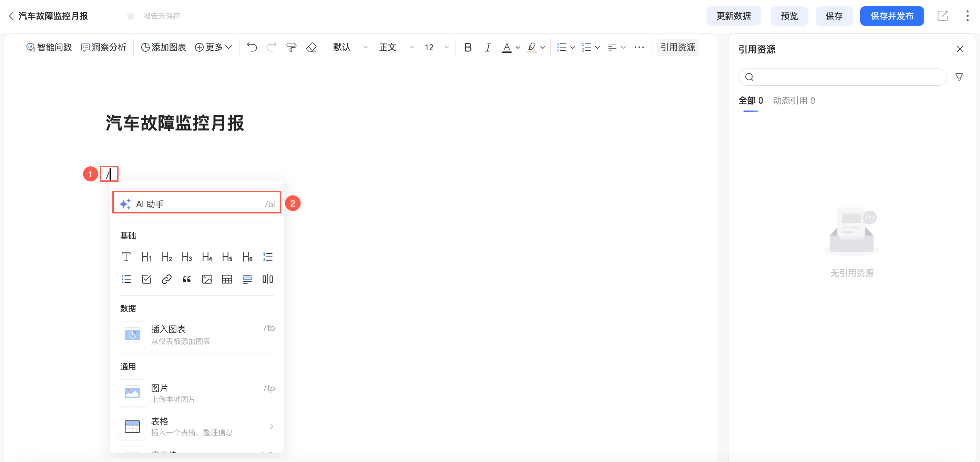Open the text alignment dropdown
This screenshot has width=980, height=462.
point(617,47)
